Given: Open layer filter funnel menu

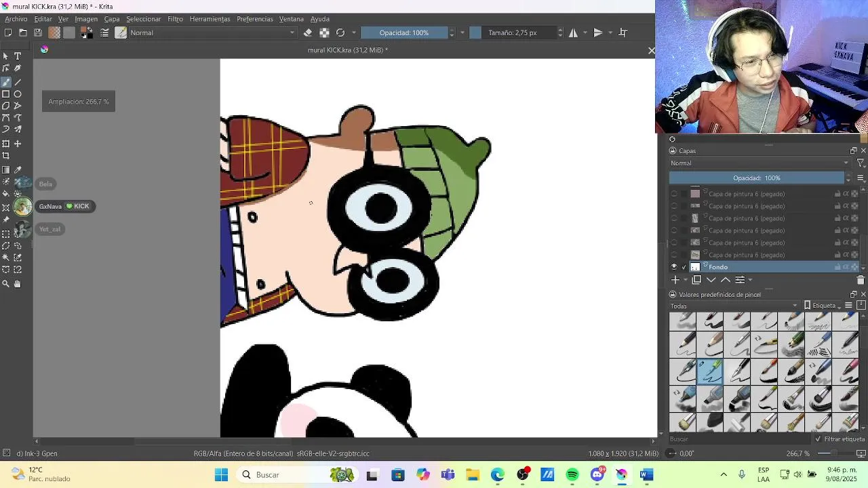Looking at the screenshot, I should pyautogui.click(x=861, y=163).
